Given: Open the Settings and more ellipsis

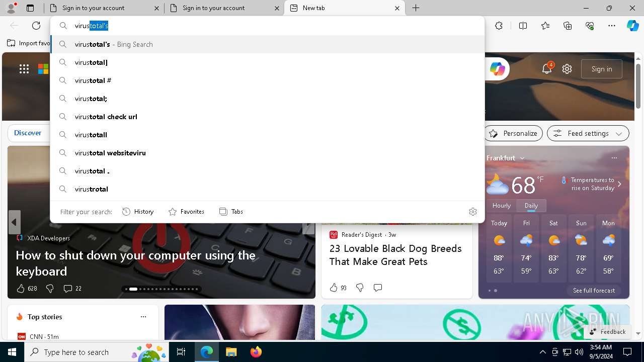Looking at the screenshot, I should (612, 26).
